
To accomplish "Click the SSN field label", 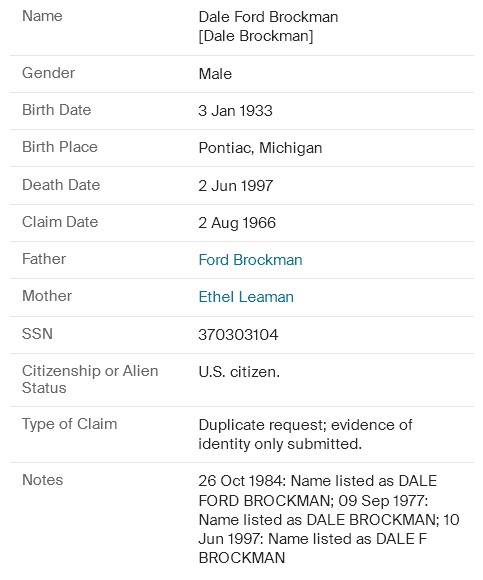I will pyautogui.click(x=37, y=334).
